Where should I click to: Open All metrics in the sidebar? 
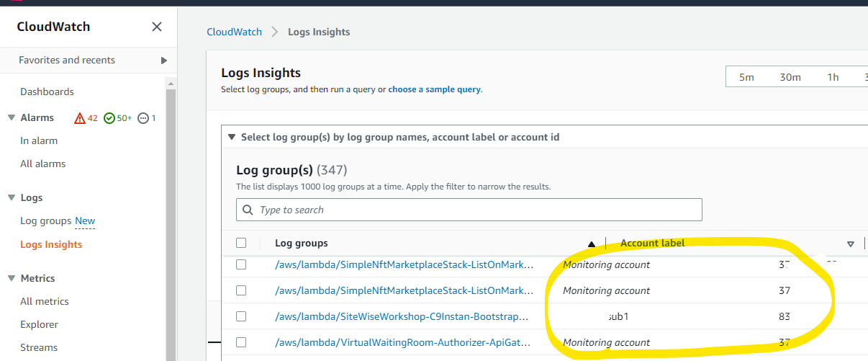[x=45, y=301]
